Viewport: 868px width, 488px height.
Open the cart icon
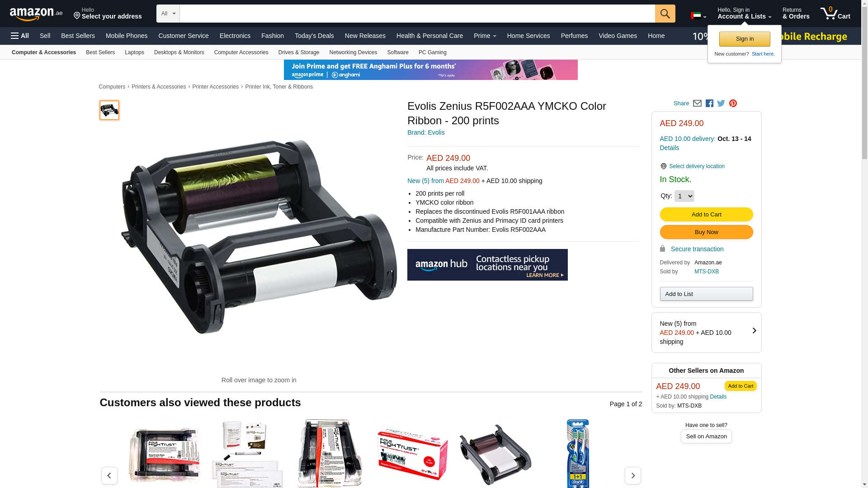click(x=835, y=14)
